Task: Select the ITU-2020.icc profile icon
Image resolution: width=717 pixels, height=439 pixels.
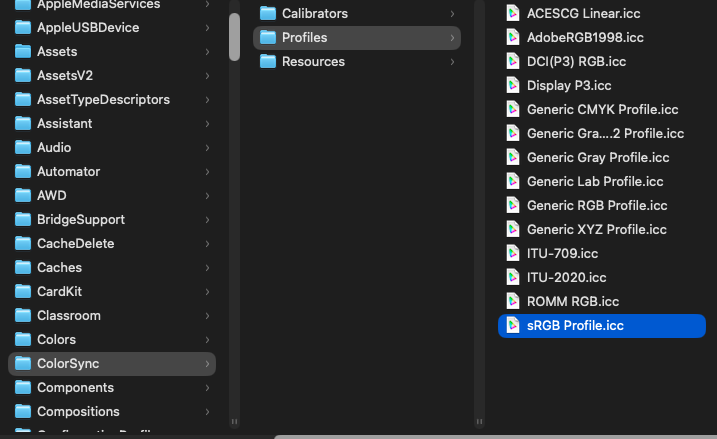Action: (x=512, y=277)
